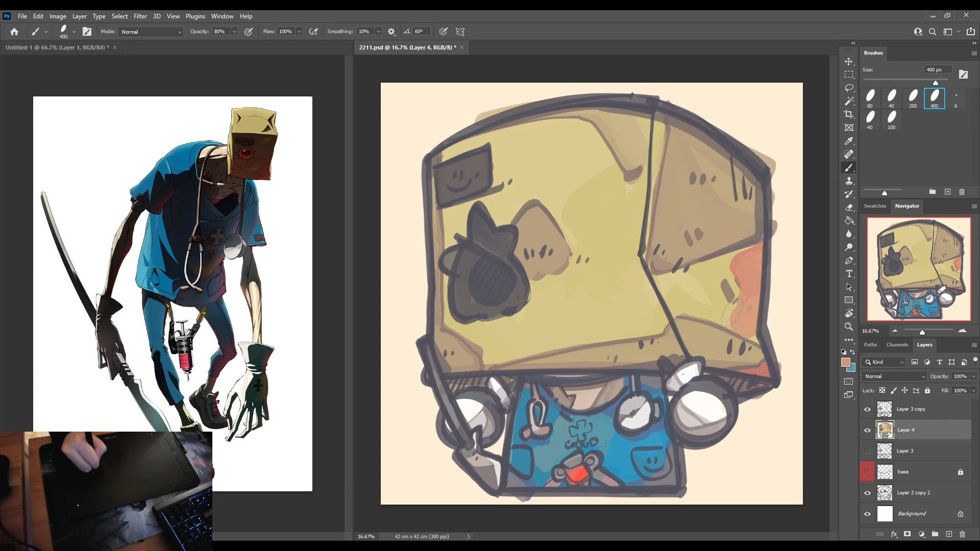Select the Dodge tool
The width and height of the screenshot is (980, 551).
pyautogui.click(x=849, y=247)
